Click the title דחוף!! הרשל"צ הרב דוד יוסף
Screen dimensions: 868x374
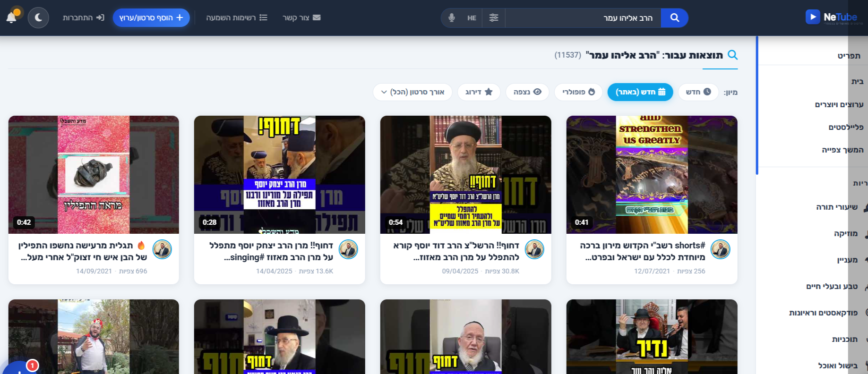point(456,251)
